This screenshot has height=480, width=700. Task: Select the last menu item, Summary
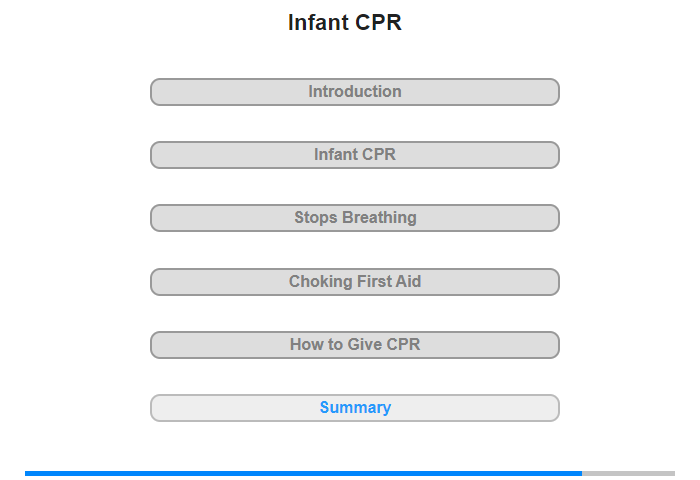[355, 408]
